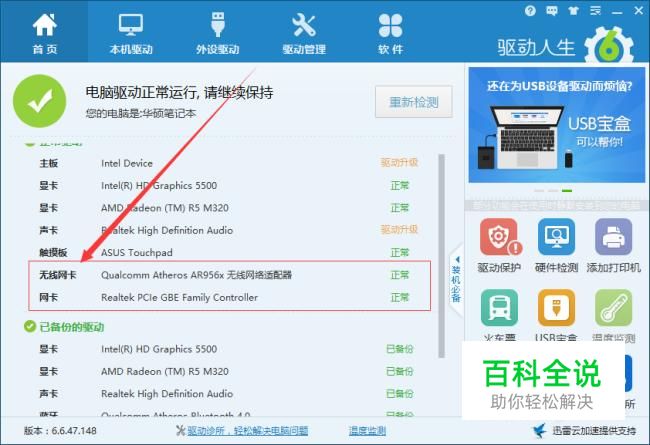The image size is (650, 445).
Task: Click the USB宝盒 banner advertisement
Action: point(557,125)
